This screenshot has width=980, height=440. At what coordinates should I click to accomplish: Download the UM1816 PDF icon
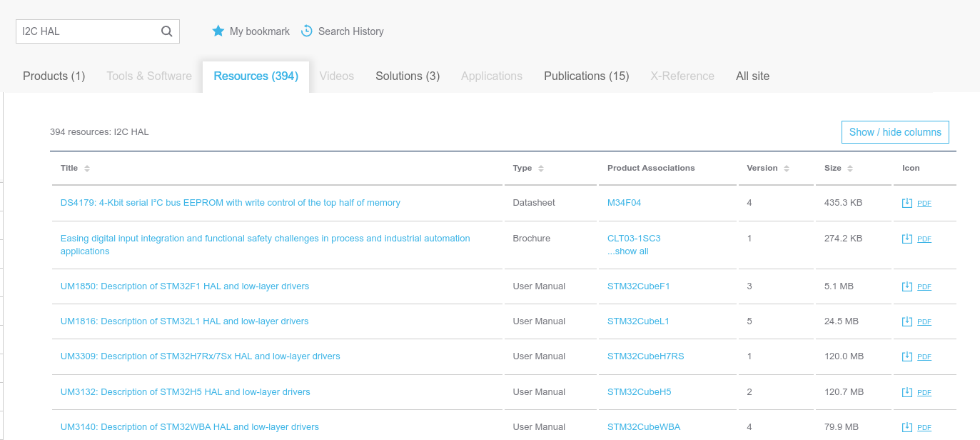coord(907,321)
